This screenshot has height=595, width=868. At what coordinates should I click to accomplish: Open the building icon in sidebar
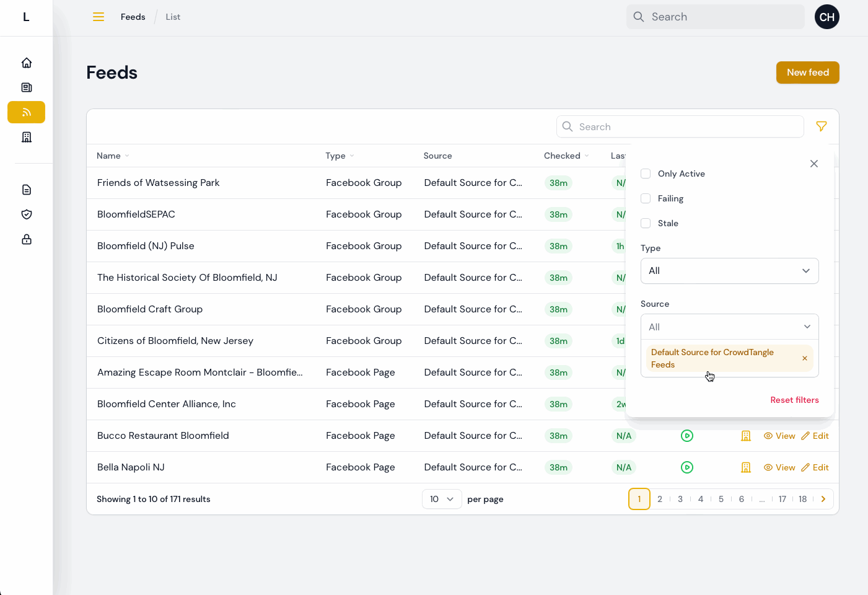pyautogui.click(x=27, y=137)
